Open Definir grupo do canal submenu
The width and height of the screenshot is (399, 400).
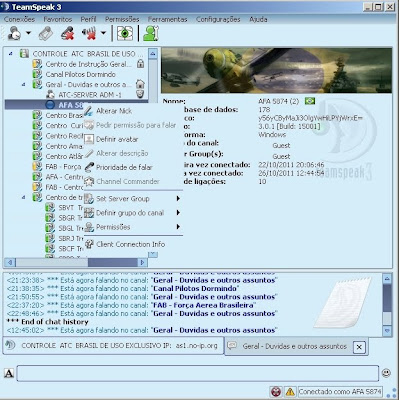[x=133, y=213]
